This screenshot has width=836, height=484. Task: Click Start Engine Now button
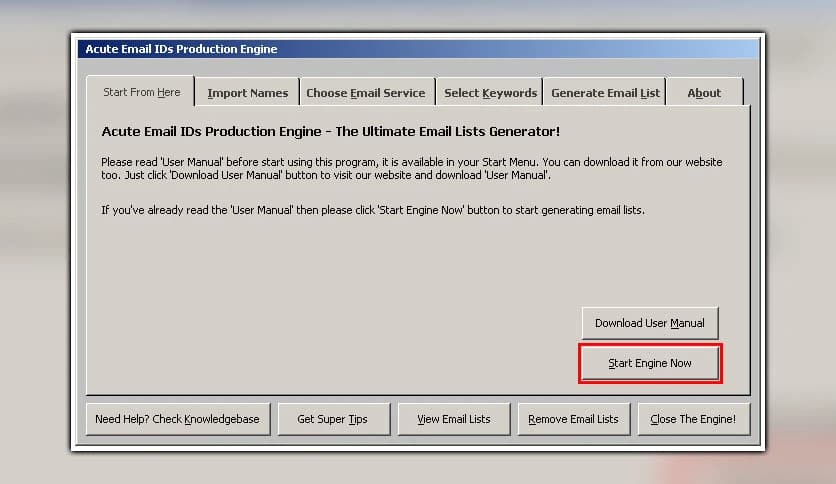(x=650, y=363)
